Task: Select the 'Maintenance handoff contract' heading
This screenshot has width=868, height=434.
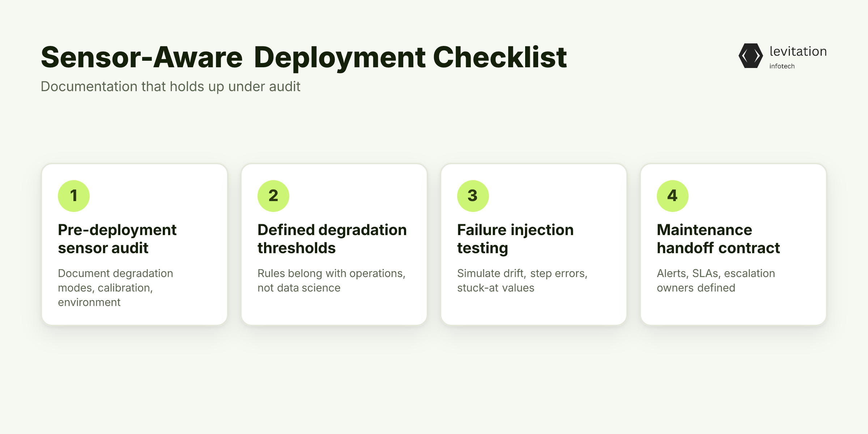Action: tap(718, 239)
